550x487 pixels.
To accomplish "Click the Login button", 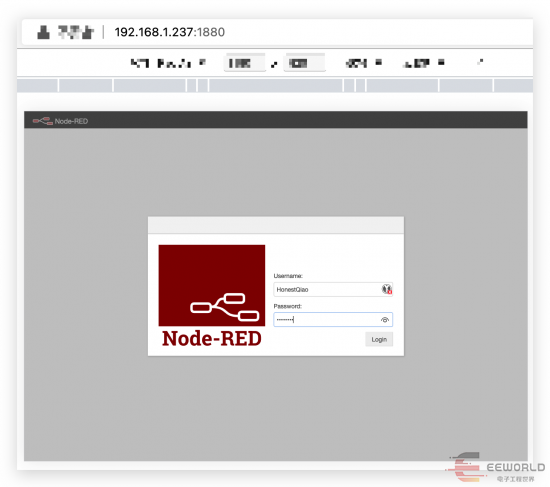I will click(379, 339).
